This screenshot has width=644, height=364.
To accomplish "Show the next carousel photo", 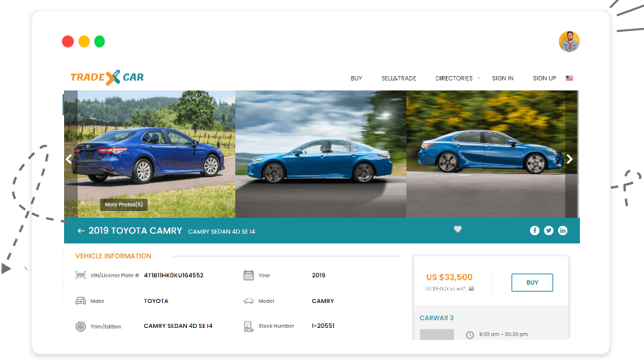I will click(569, 159).
